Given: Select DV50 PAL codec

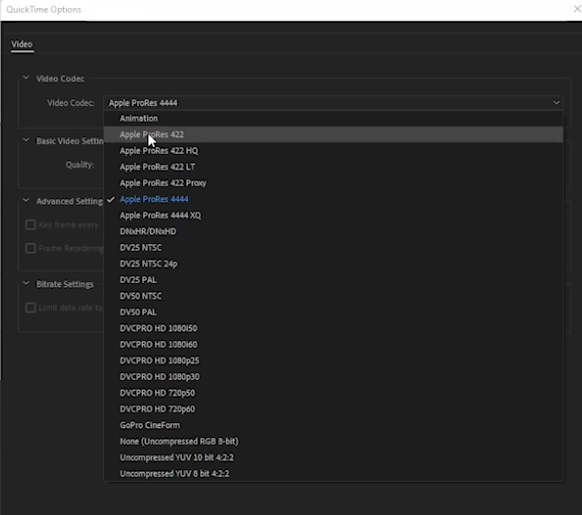Looking at the screenshot, I should (x=333, y=312).
